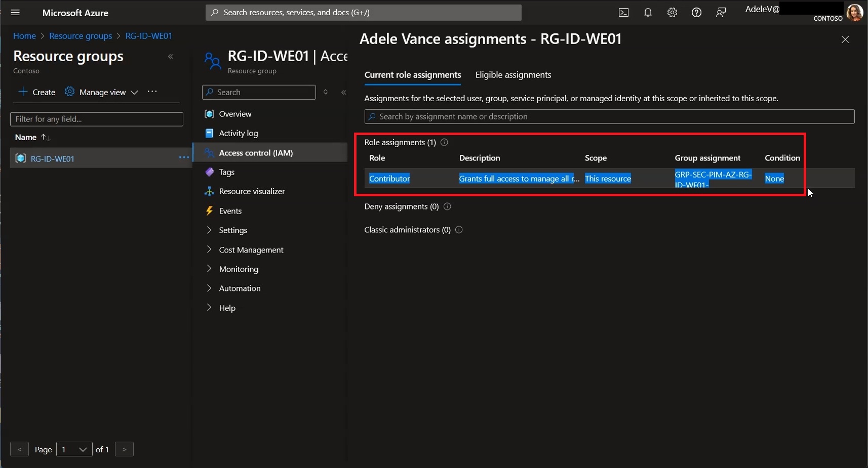Click the info icon beside Role assignments
This screenshot has width=868, height=468.
(444, 142)
